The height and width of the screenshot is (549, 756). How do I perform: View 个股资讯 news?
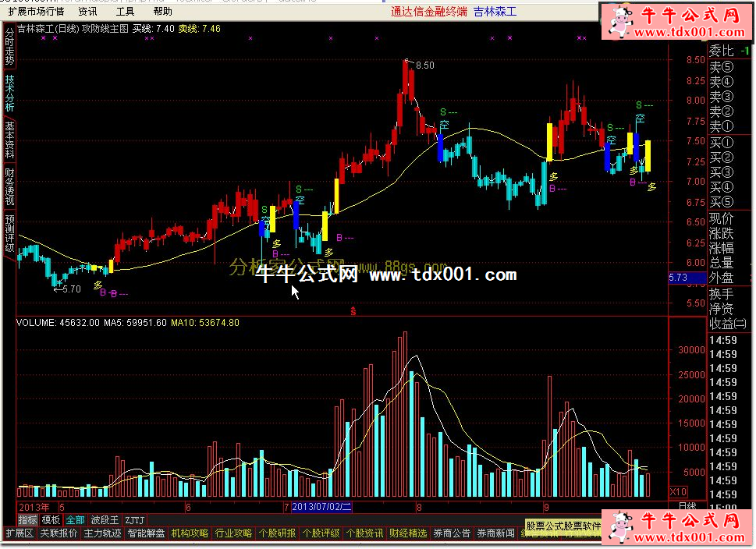click(365, 533)
